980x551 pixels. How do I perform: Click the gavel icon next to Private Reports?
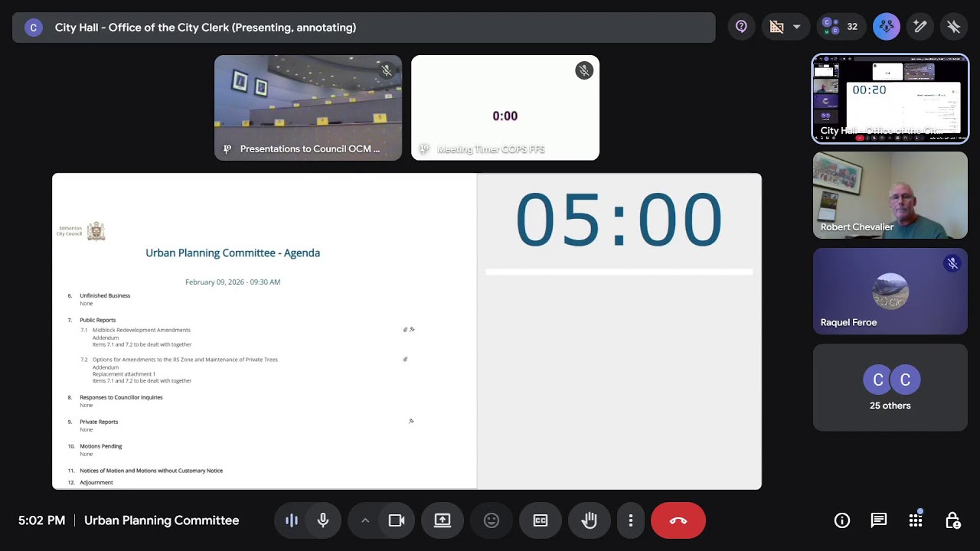click(411, 421)
